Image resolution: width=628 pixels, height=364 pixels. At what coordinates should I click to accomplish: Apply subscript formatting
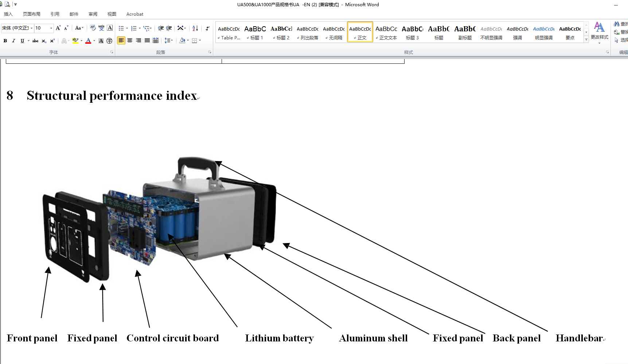(44, 41)
